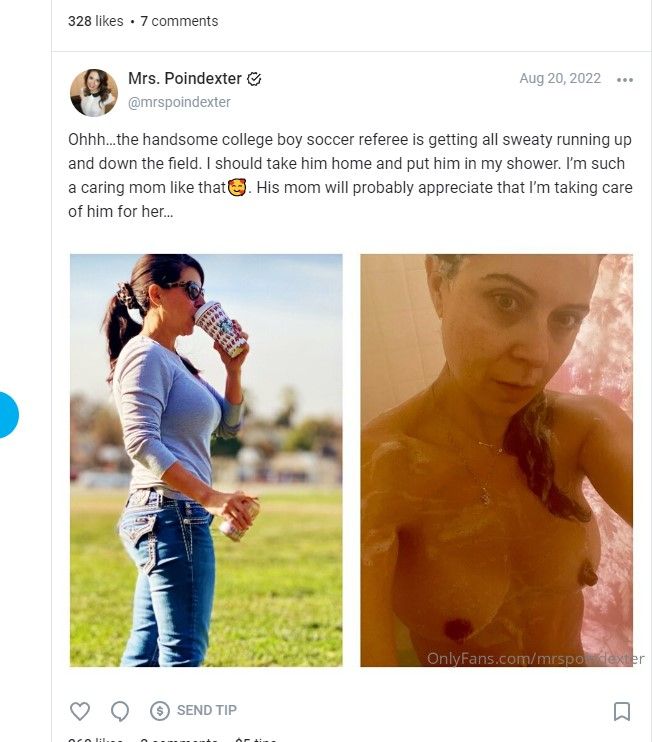Open the round profile avatar
Viewport: 652px width, 742px height.
click(x=94, y=92)
